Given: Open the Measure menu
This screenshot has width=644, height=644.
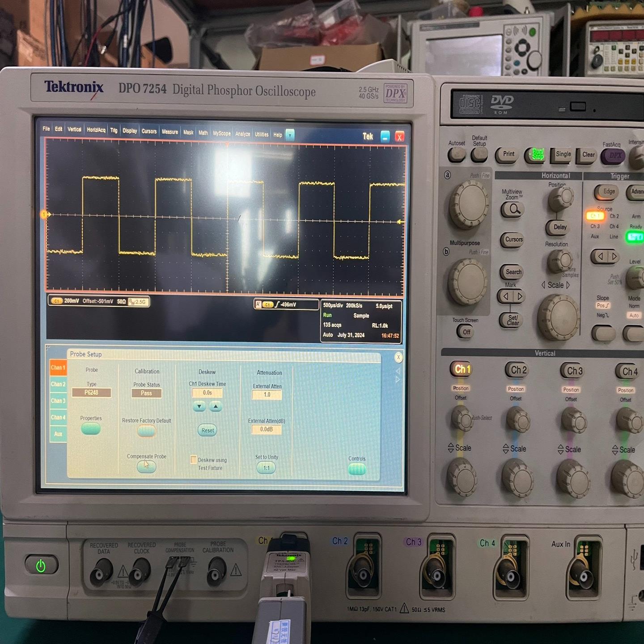Looking at the screenshot, I should [170, 132].
